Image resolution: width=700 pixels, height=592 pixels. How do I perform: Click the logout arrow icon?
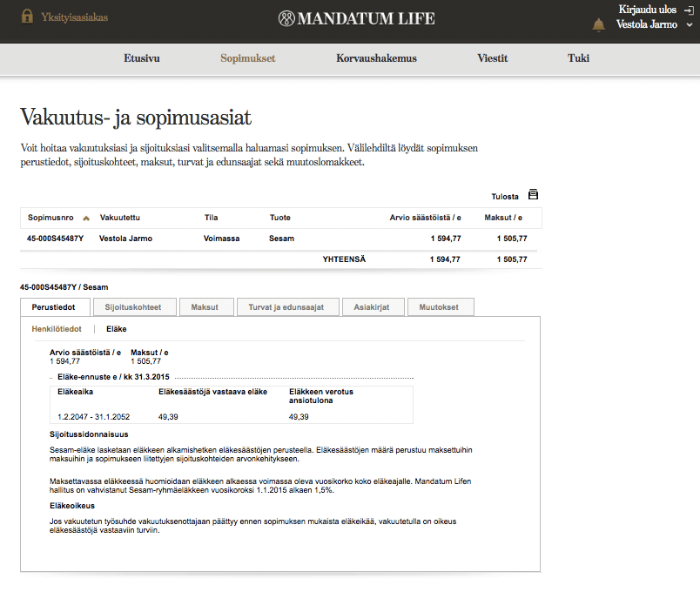pyautogui.click(x=689, y=10)
